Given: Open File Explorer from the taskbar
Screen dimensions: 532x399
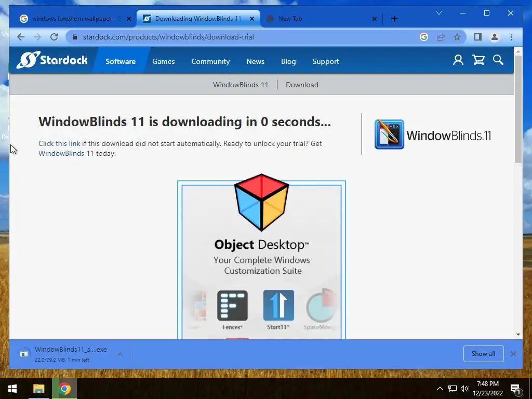Looking at the screenshot, I should tap(38, 389).
